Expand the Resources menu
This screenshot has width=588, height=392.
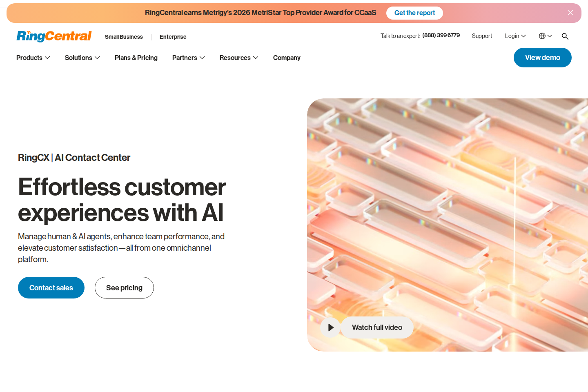pyautogui.click(x=239, y=58)
